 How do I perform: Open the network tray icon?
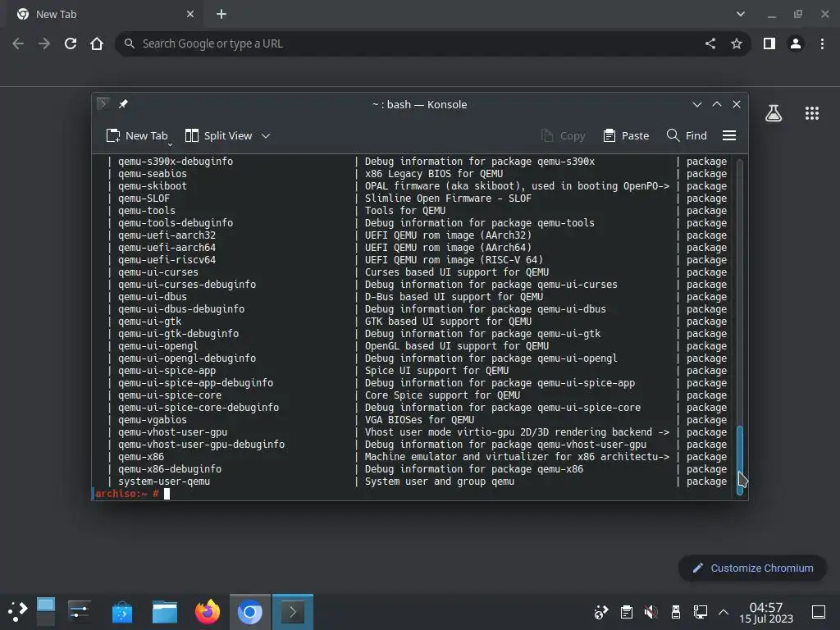tap(701, 612)
